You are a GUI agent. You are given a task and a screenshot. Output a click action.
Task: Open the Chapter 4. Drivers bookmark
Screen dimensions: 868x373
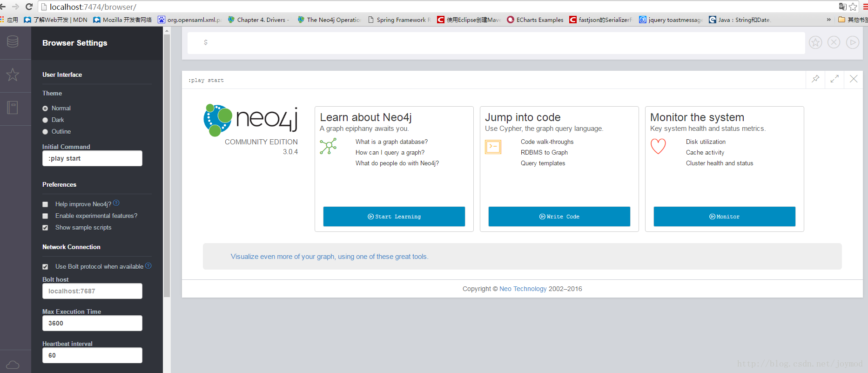tap(258, 20)
